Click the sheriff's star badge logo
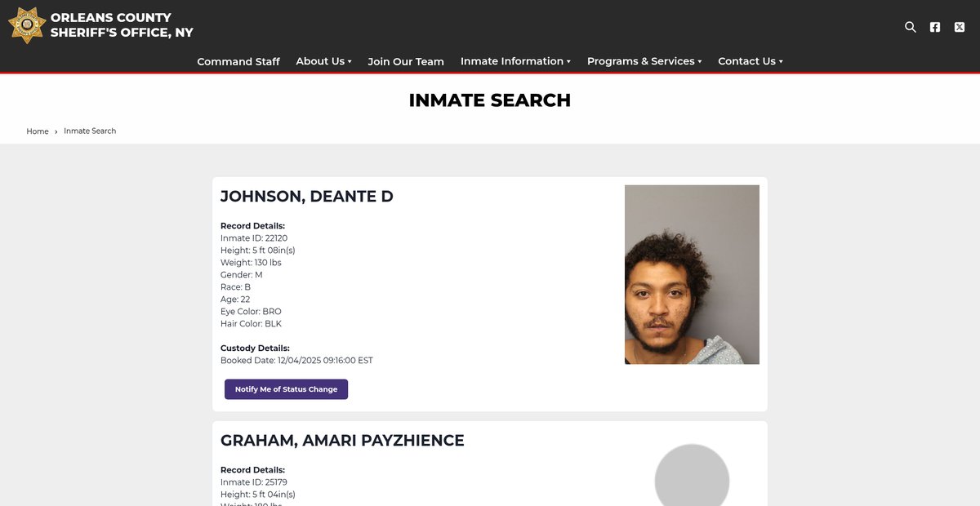The image size is (980, 506). tap(26, 25)
